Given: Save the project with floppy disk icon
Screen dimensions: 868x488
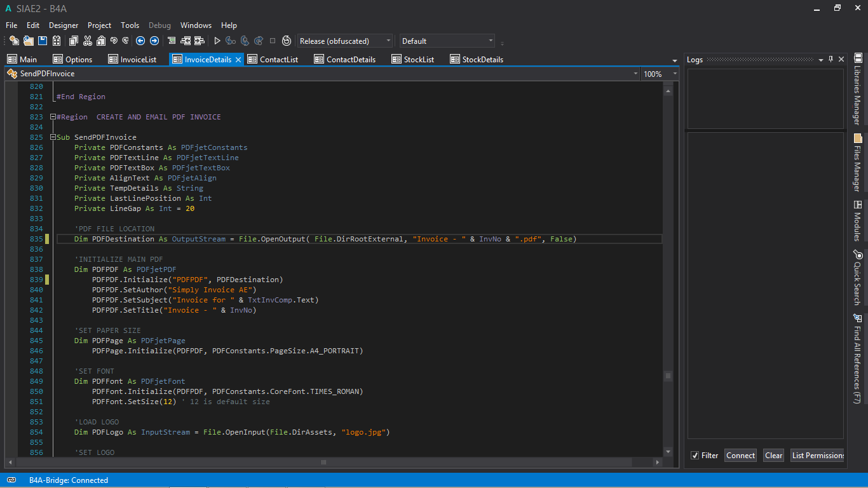Looking at the screenshot, I should click(42, 41).
